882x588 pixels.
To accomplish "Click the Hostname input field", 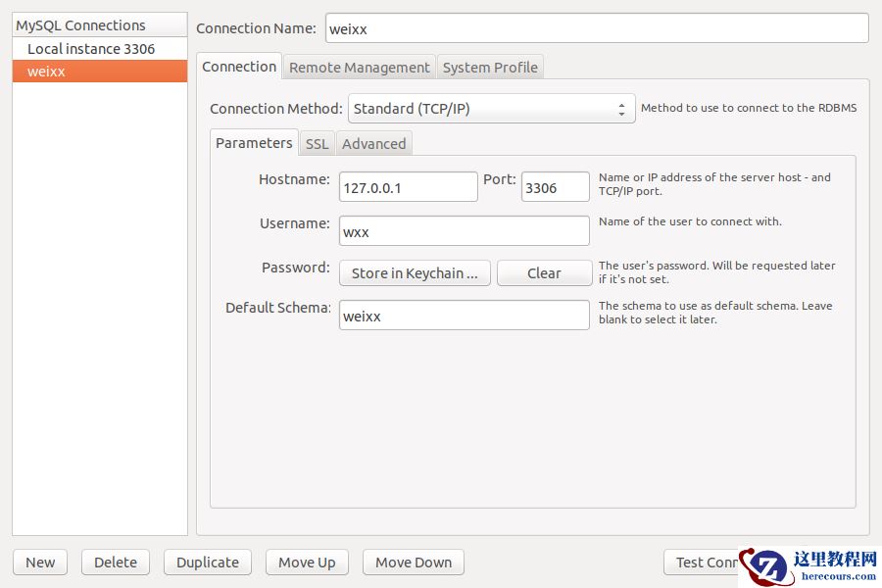I will coord(408,187).
